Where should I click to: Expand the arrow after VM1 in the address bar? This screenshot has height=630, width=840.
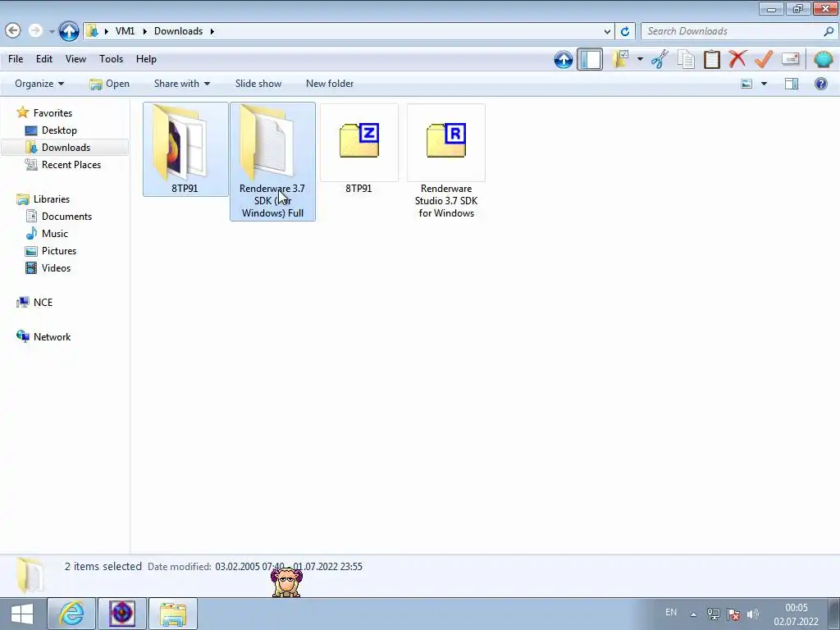[x=144, y=31]
